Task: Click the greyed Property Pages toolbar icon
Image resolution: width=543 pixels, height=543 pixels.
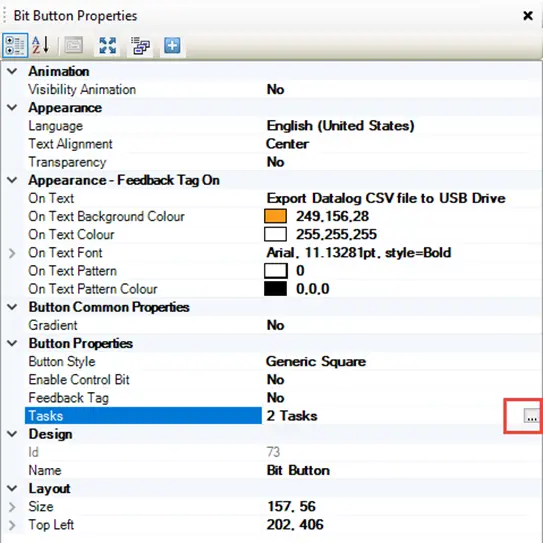Action: [74, 45]
